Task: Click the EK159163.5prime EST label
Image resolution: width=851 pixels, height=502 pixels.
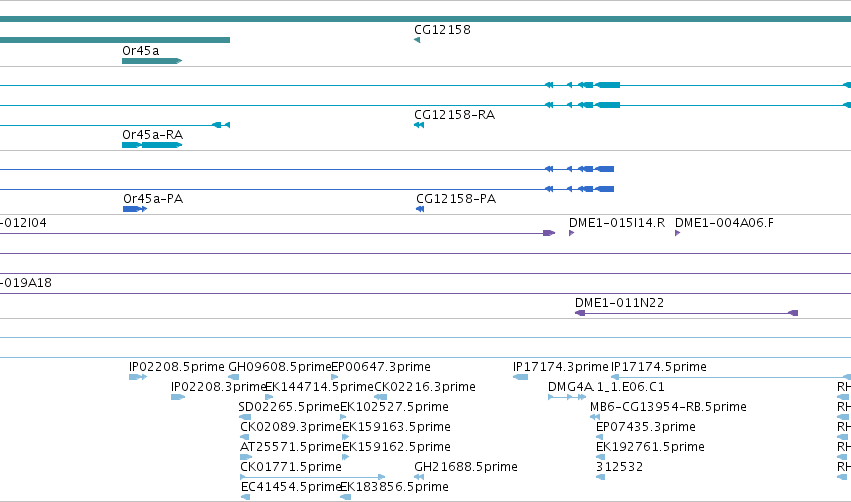Action: (x=396, y=427)
